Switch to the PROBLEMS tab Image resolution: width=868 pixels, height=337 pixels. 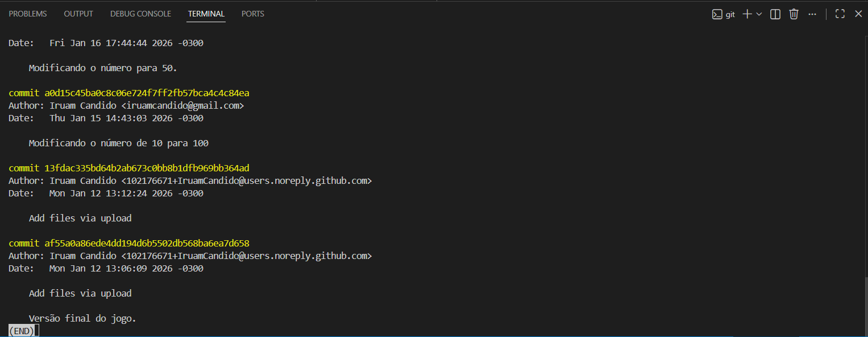point(27,13)
